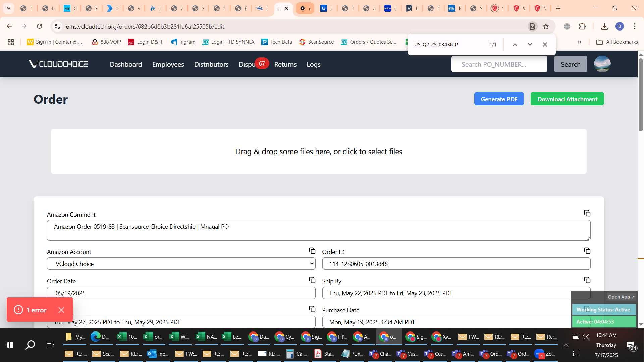The width and height of the screenshot is (644, 362).
Task: Click the Open App link
Action: tap(621, 297)
